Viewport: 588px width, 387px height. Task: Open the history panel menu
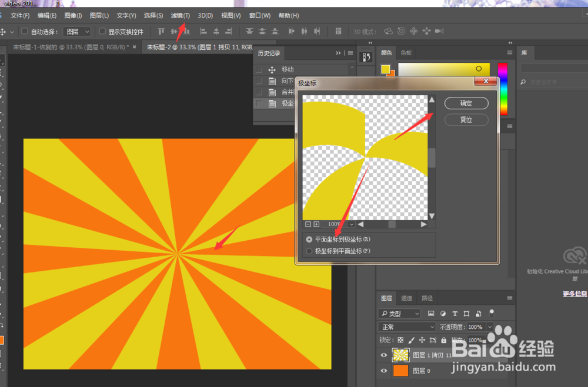click(x=350, y=53)
